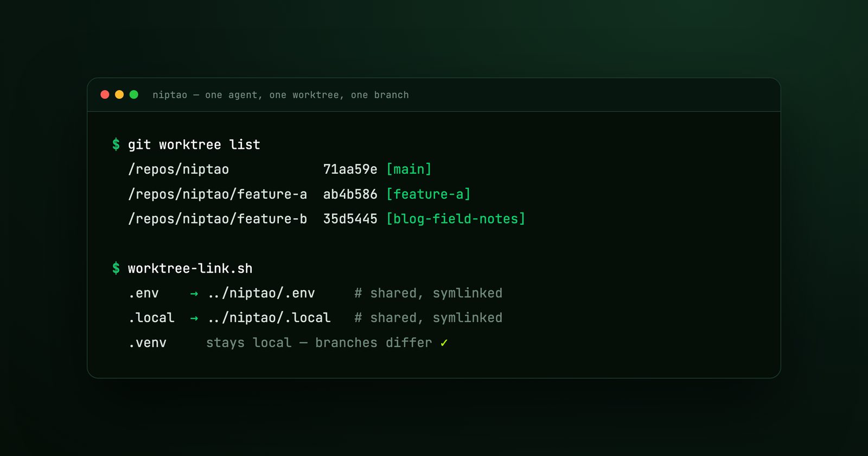Click the dollar prompt before 'worktree-link.sh'

(x=116, y=268)
